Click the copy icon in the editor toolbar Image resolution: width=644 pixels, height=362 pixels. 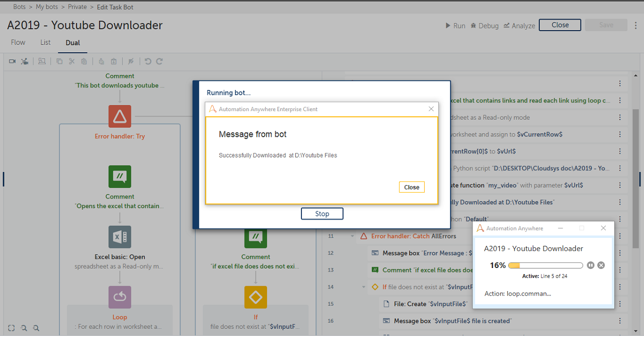[59, 61]
